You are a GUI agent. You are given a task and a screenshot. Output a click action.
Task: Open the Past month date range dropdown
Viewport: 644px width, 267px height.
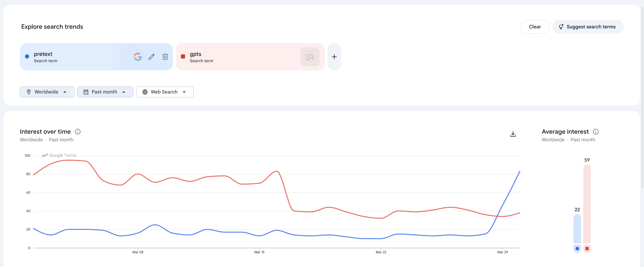pyautogui.click(x=105, y=92)
